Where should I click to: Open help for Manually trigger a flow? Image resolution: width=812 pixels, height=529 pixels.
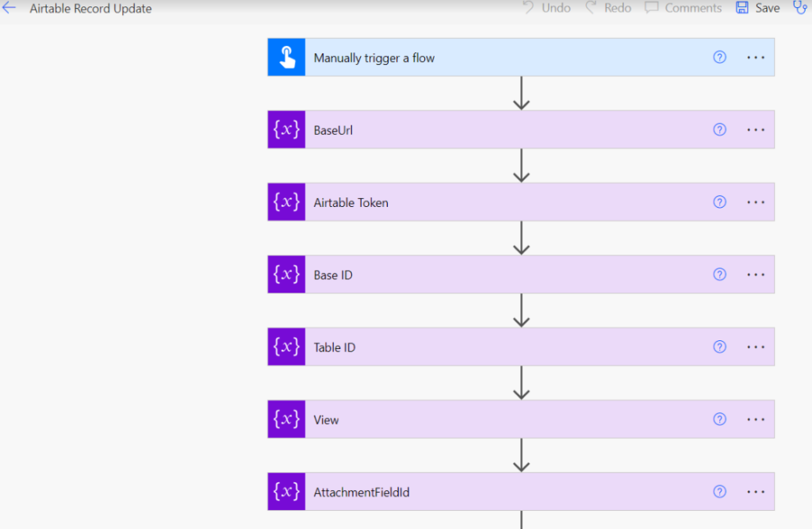[x=719, y=57]
